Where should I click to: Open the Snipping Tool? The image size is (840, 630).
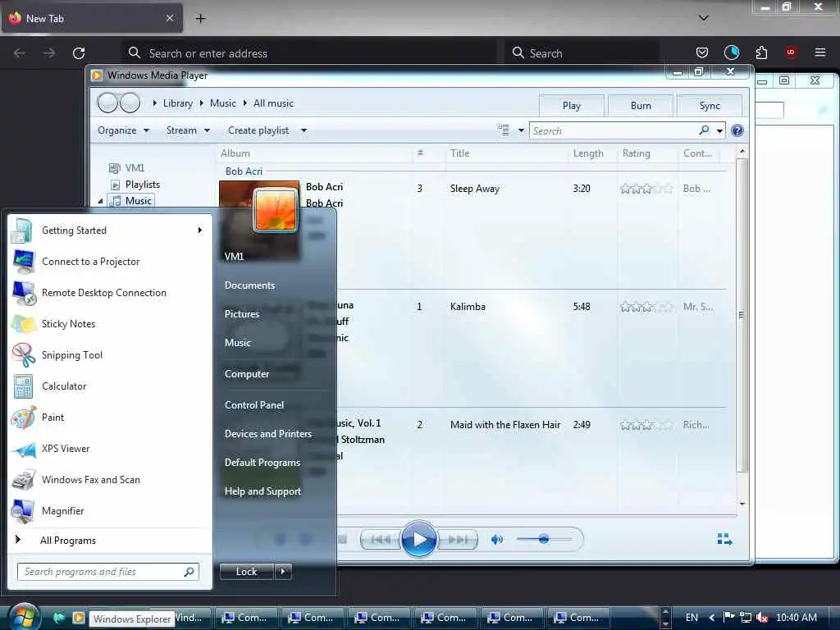click(110, 354)
